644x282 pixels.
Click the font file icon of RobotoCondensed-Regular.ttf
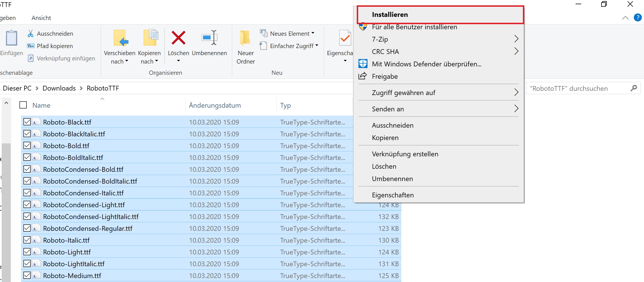coord(36,228)
